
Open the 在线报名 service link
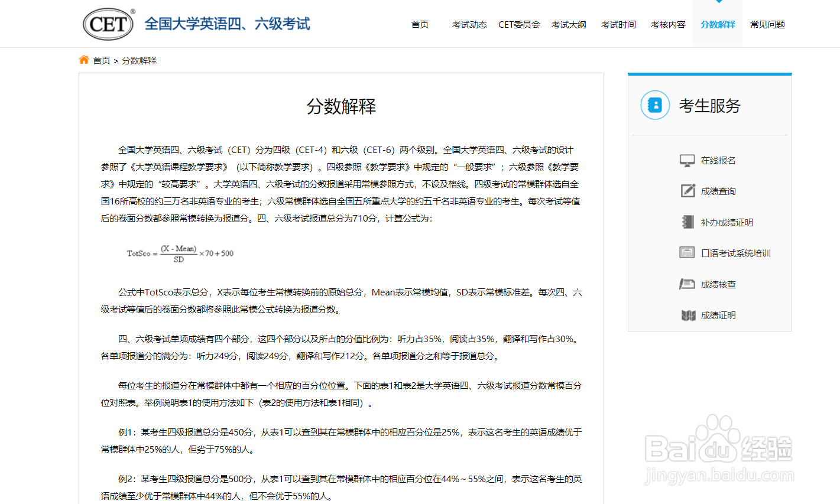(718, 161)
